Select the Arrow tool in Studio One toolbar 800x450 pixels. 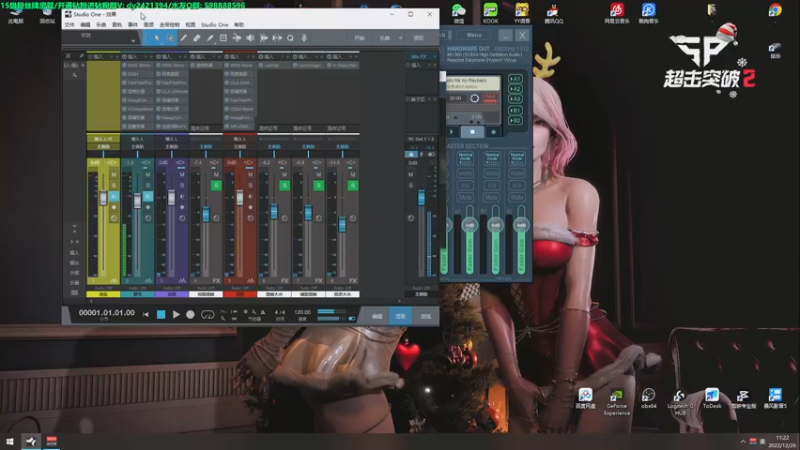157,38
